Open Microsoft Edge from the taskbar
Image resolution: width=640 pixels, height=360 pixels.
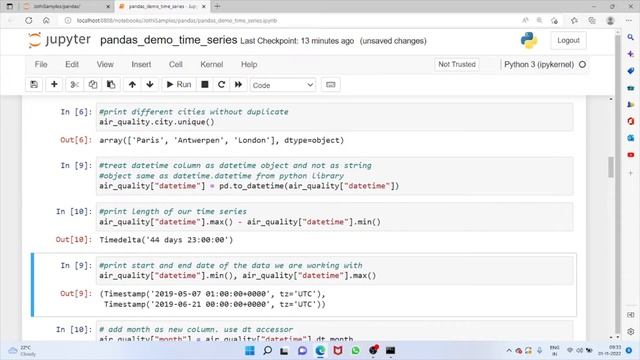tap(320, 350)
